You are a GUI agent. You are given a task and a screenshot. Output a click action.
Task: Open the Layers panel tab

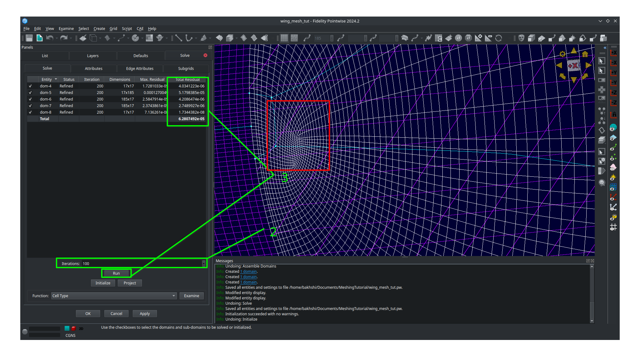[92, 56]
